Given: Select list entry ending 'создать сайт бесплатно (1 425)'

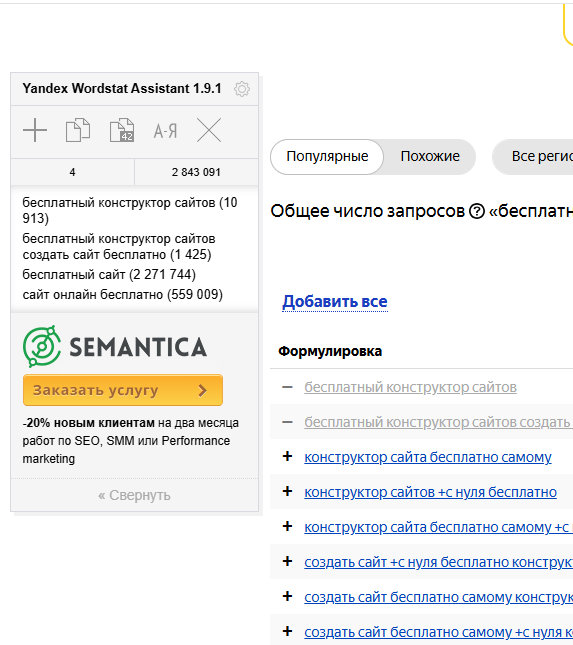Looking at the screenshot, I should pyautogui.click(x=119, y=246).
